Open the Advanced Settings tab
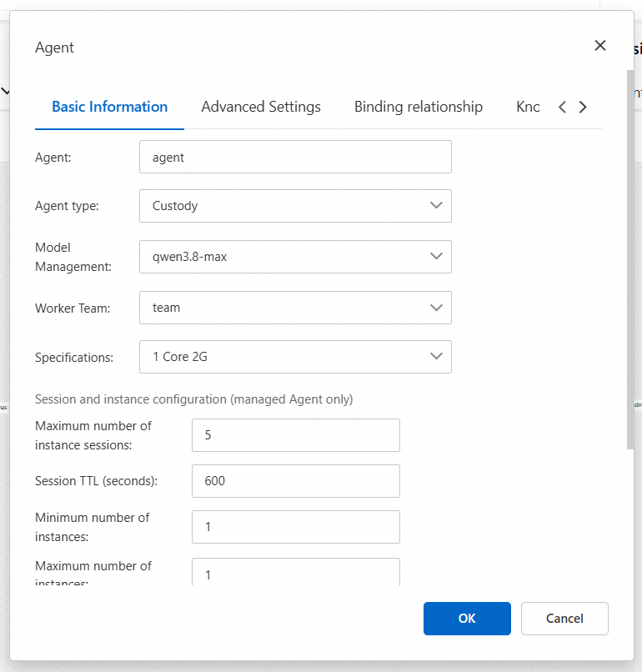The height and width of the screenshot is (672, 642). pos(261,107)
